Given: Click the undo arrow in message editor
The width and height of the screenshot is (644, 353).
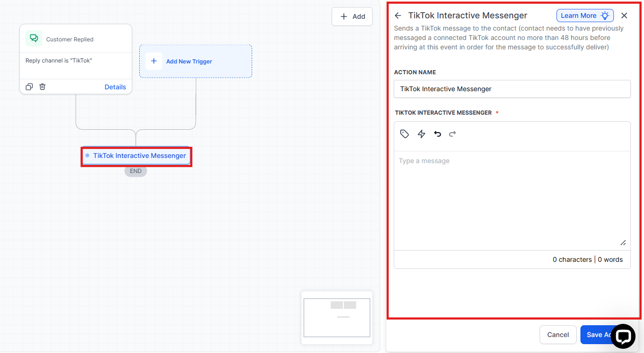Looking at the screenshot, I should click(x=437, y=134).
